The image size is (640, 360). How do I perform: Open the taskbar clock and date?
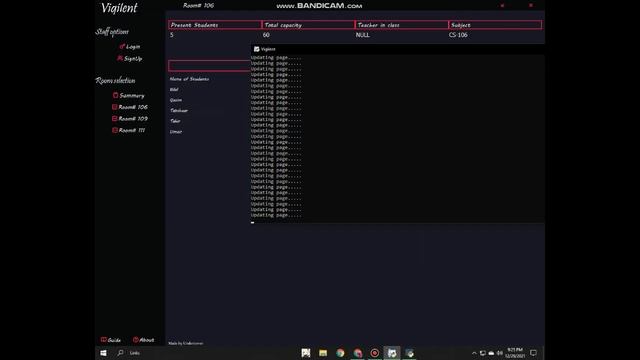point(515,353)
